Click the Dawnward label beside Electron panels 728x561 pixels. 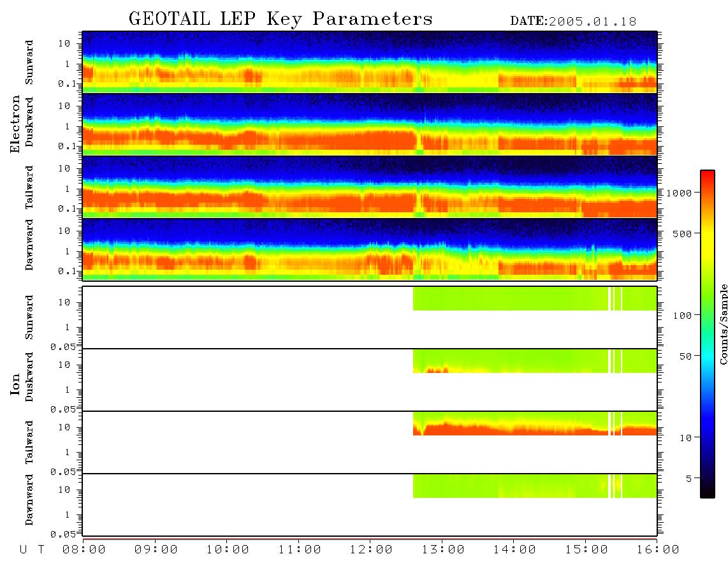[x=29, y=245]
